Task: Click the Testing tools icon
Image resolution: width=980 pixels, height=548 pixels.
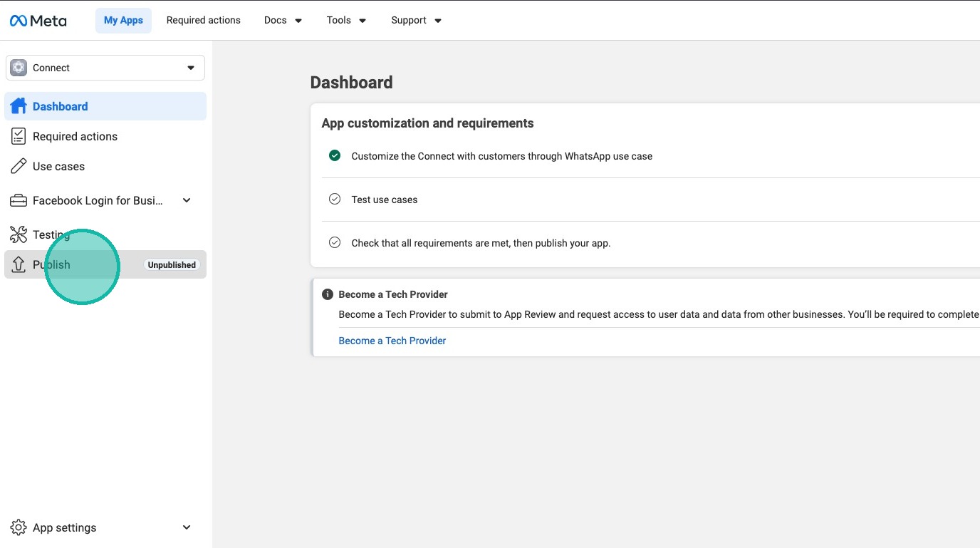Action: (19, 234)
